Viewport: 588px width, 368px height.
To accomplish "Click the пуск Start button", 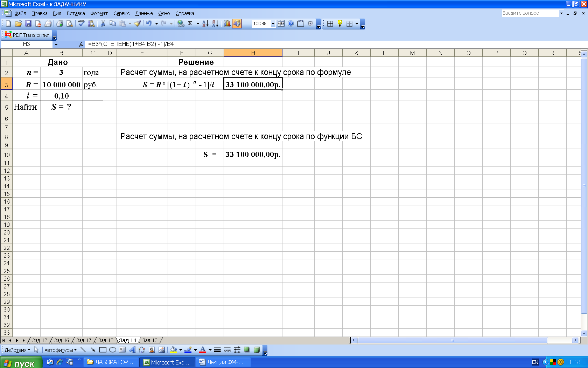I will click(x=21, y=363).
